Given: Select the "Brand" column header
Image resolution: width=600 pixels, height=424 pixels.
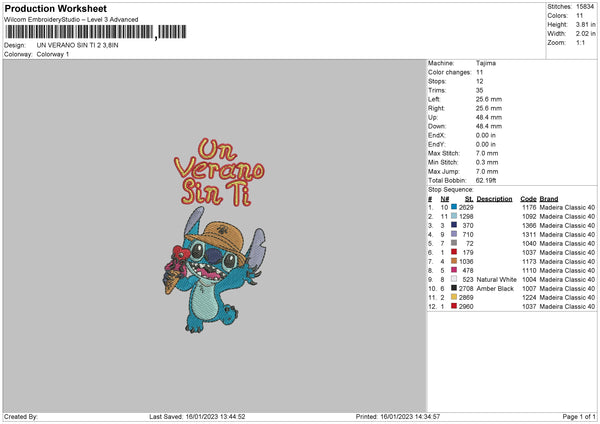Looking at the screenshot, I should click(549, 199).
